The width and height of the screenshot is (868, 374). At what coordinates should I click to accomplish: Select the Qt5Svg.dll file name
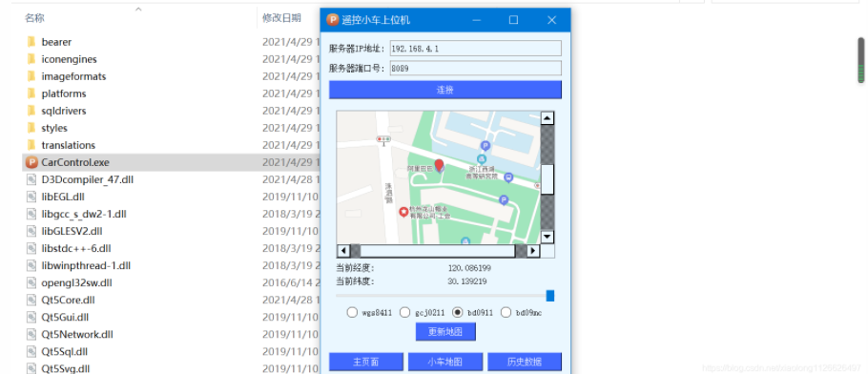pos(65,368)
